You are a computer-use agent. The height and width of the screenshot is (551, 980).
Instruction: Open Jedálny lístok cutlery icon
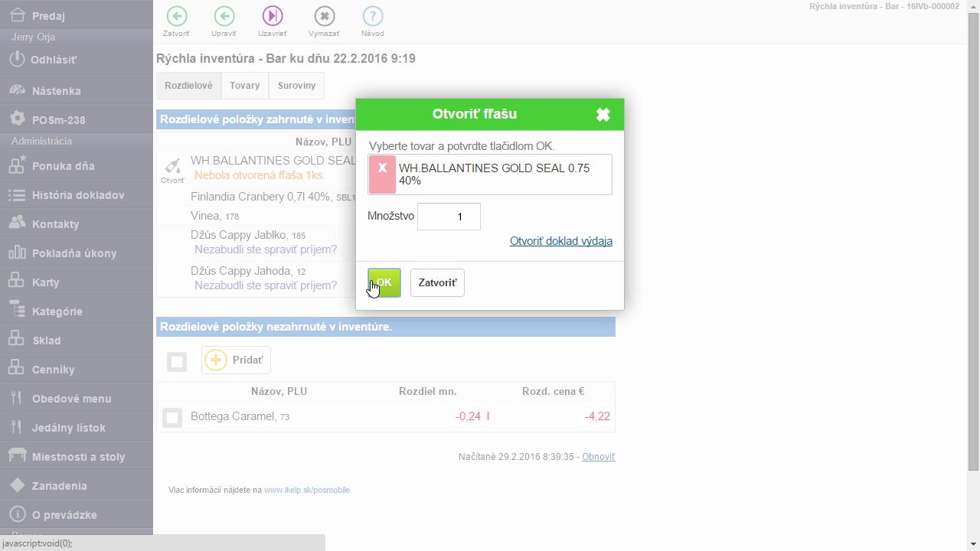(x=17, y=427)
